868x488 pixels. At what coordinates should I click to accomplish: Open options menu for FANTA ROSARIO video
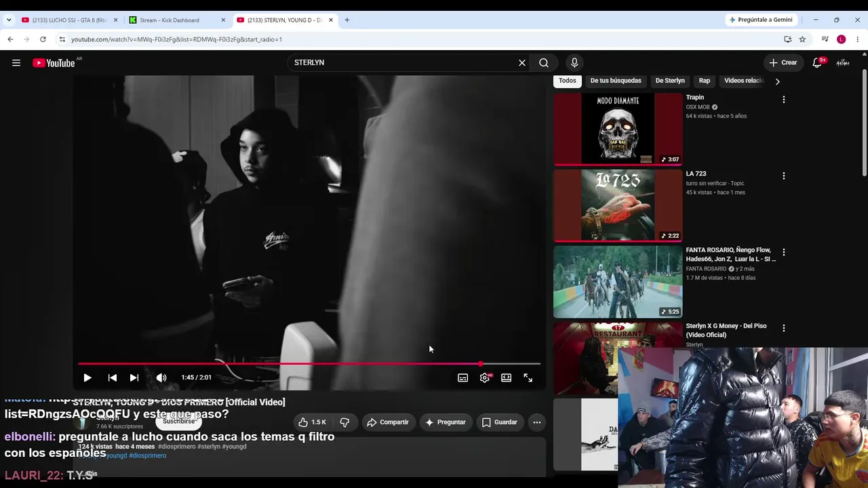pos(784,252)
